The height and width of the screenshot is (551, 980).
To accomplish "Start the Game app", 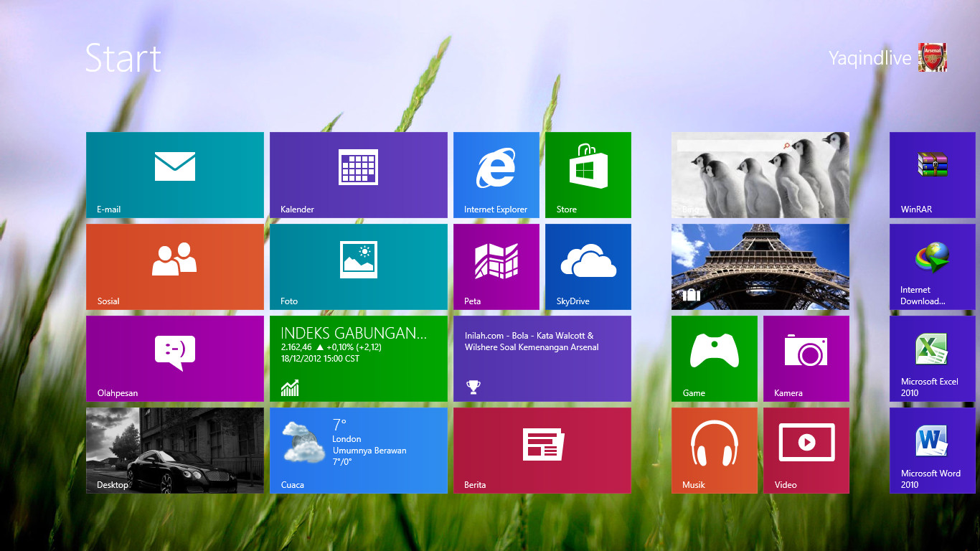I will pos(714,359).
